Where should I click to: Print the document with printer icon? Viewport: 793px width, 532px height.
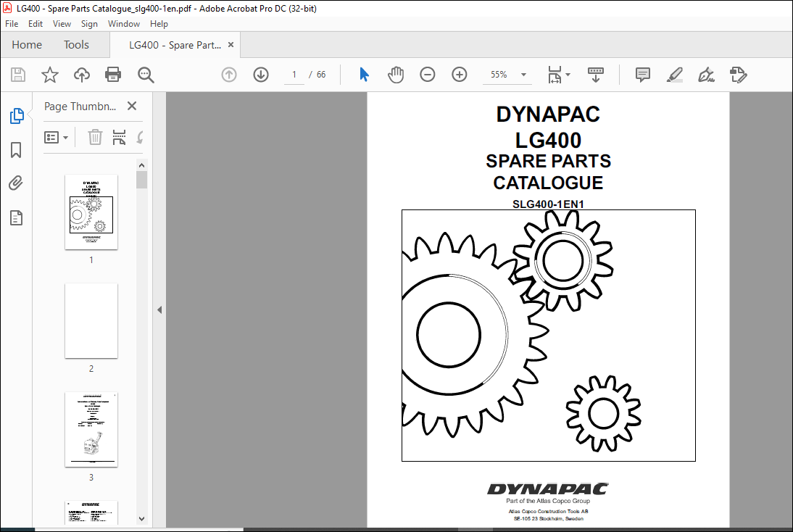(x=113, y=75)
